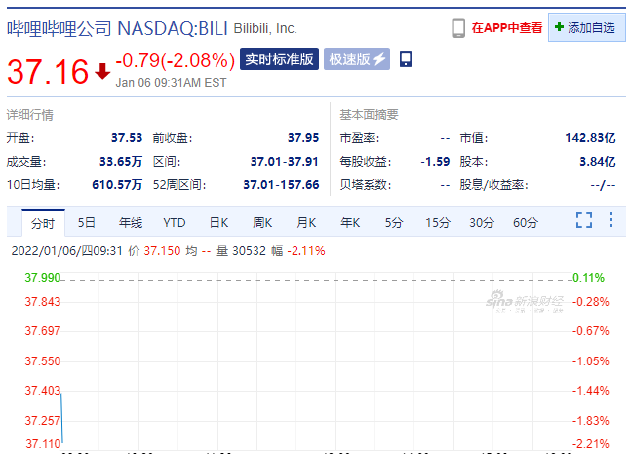Open the 周K chart tab

click(262, 222)
